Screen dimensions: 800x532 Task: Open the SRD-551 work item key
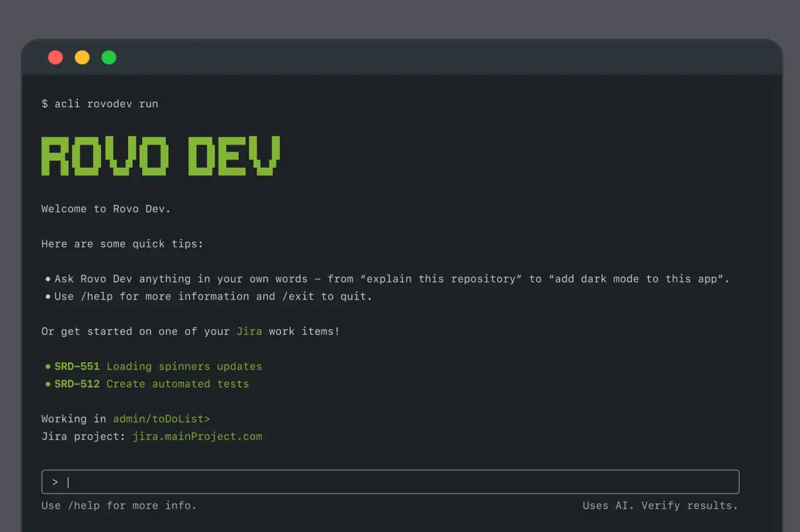pos(77,366)
